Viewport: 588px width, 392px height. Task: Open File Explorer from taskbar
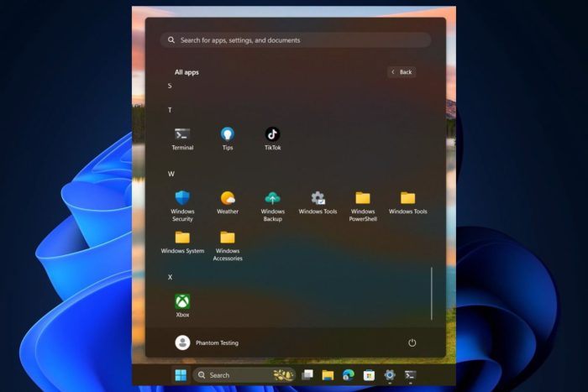[x=328, y=374]
